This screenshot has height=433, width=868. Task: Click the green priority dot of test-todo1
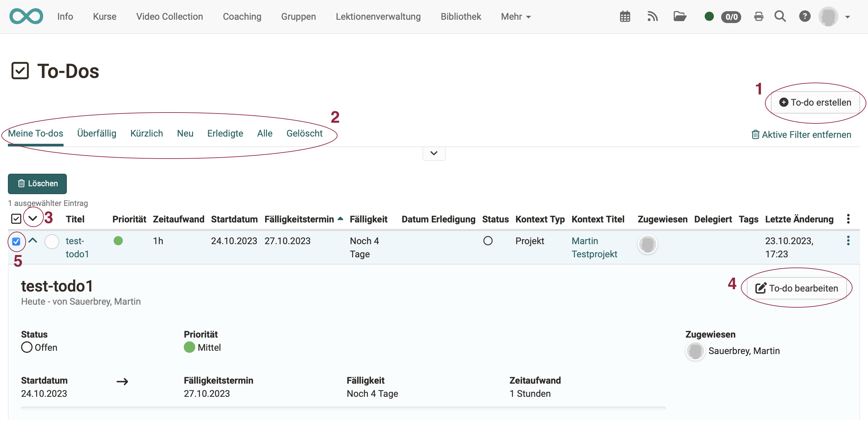coord(118,241)
